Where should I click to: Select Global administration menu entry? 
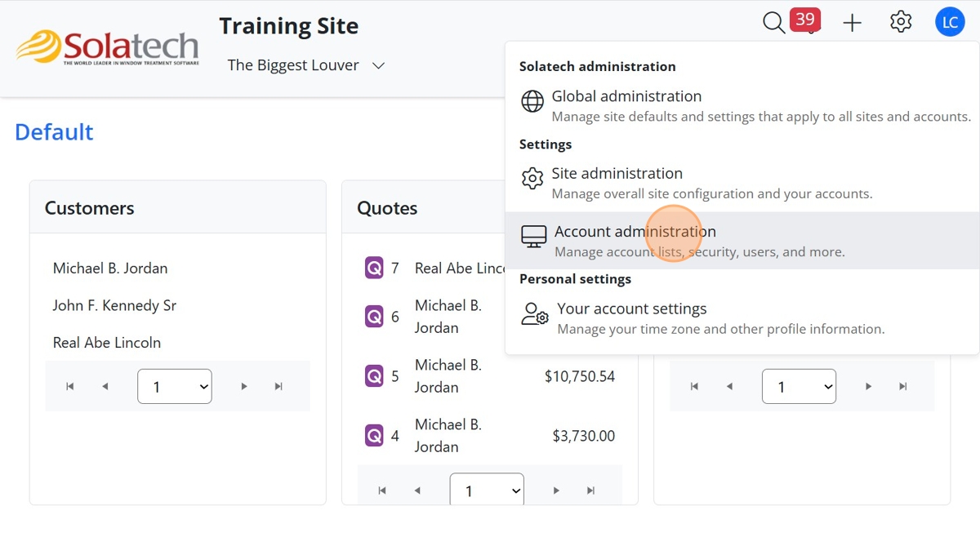742,105
